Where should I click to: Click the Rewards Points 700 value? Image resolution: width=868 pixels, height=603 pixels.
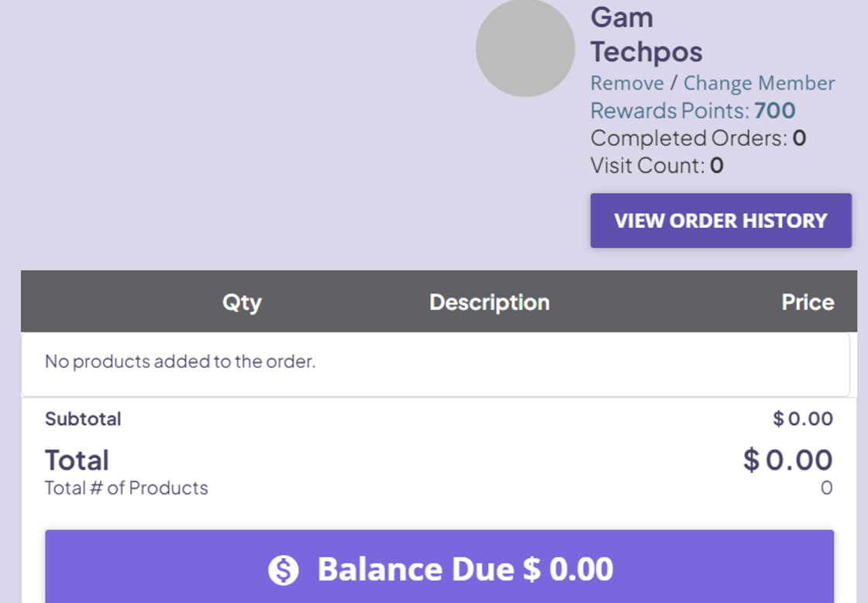[x=774, y=111]
